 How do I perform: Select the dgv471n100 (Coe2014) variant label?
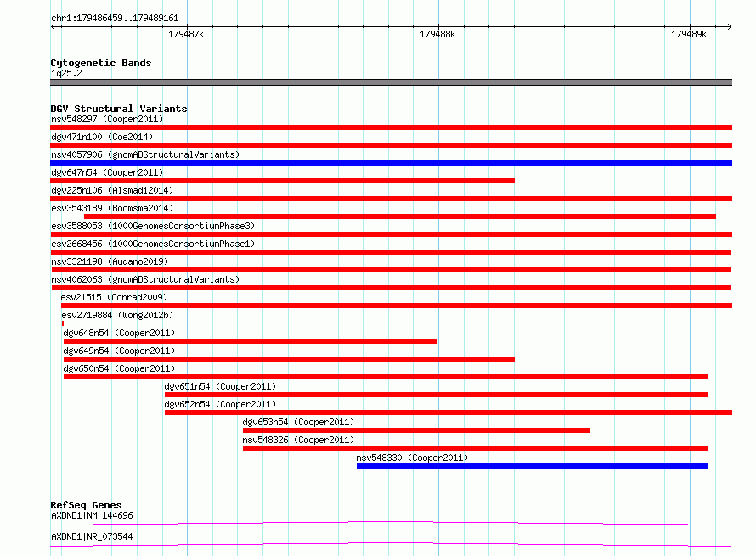pyautogui.click(x=102, y=137)
